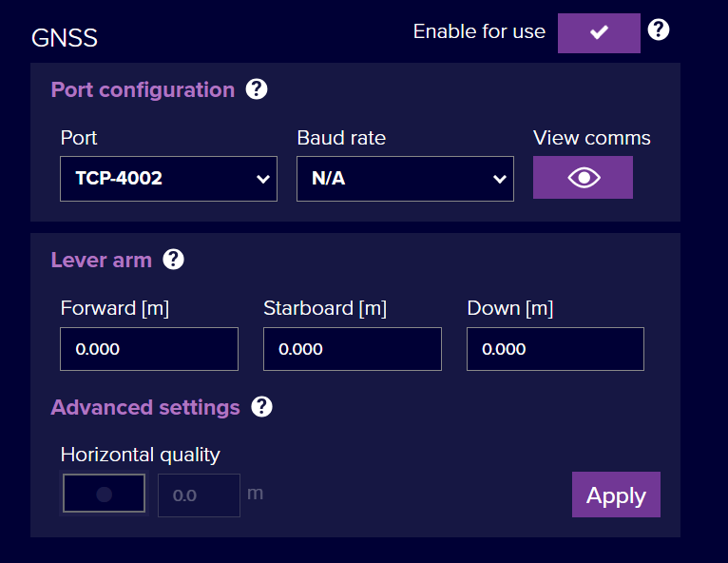
Task: Select the Forward [m] input field
Action: click(149, 349)
